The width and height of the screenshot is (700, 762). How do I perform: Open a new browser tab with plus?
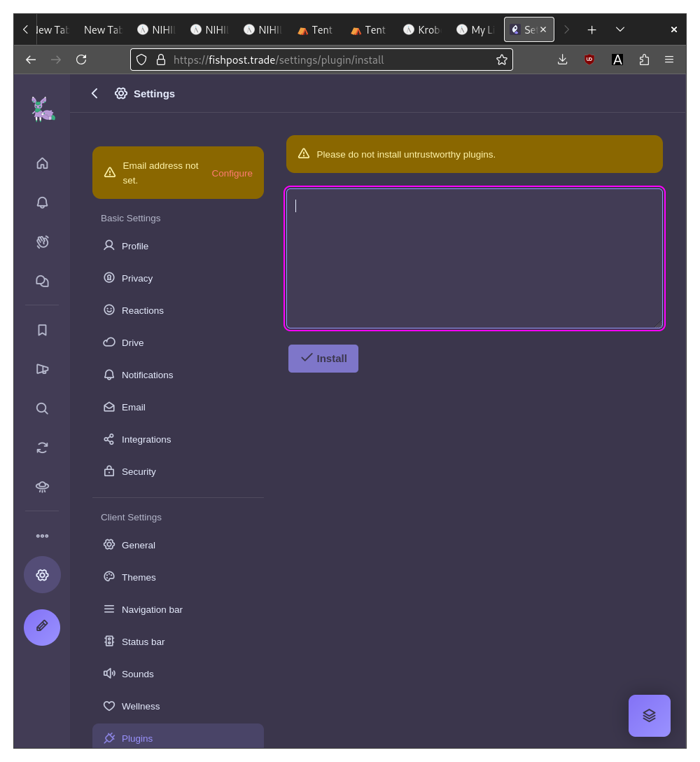click(x=591, y=29)
